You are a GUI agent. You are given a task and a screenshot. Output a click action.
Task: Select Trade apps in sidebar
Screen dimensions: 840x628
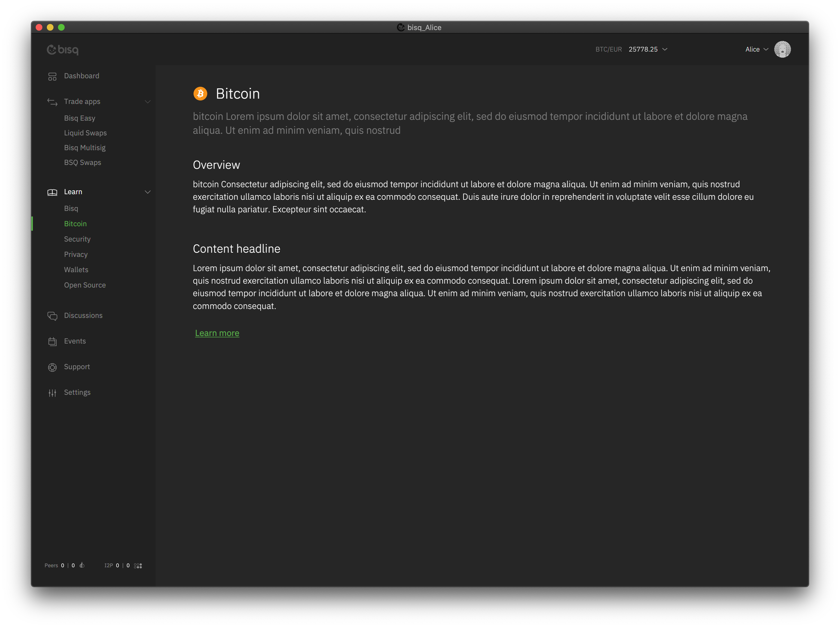click(82, 102)
